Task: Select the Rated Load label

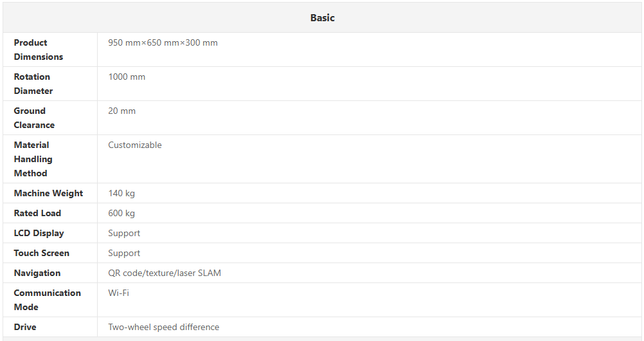Action: click(x=37, y=213)
